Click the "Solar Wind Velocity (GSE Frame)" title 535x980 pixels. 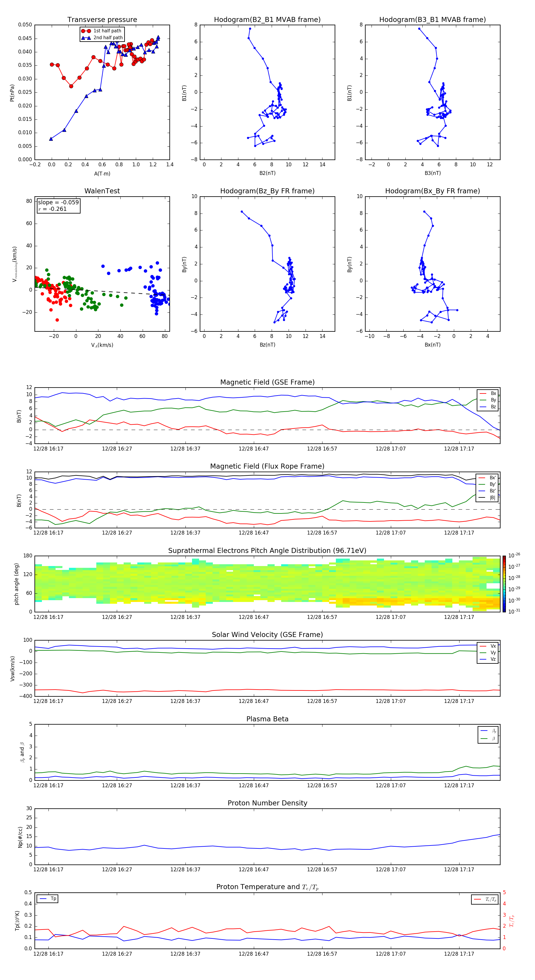(267, 635)
